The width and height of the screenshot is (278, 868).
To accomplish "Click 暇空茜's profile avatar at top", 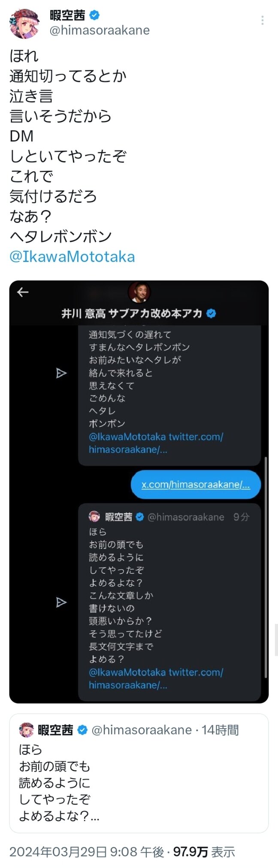I will pos(24,23).
